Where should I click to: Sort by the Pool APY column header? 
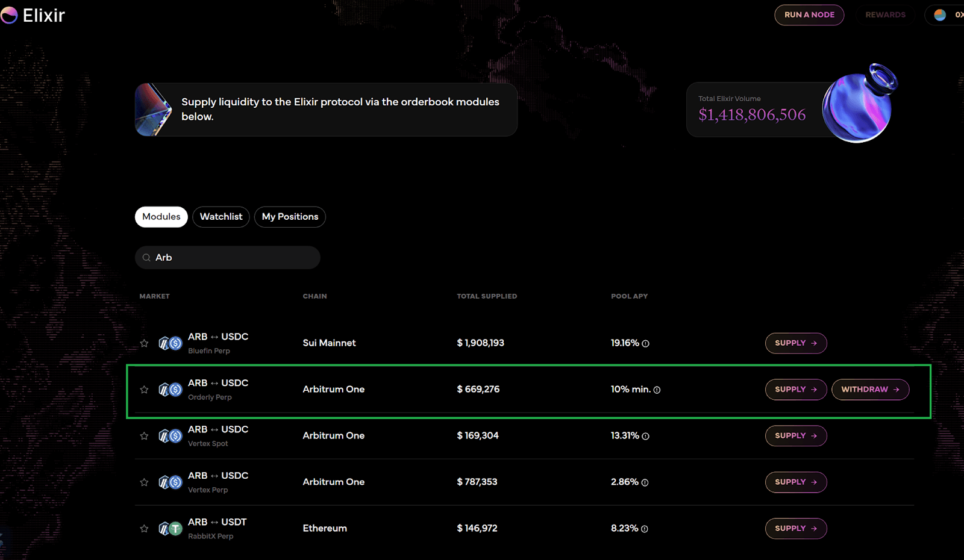[x=630, y=296]
